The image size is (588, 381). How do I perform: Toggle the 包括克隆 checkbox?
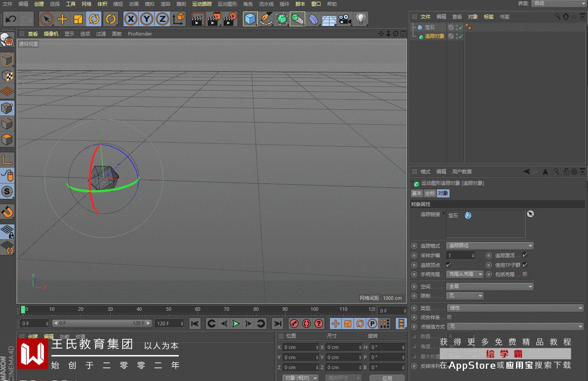pos(525,274)
